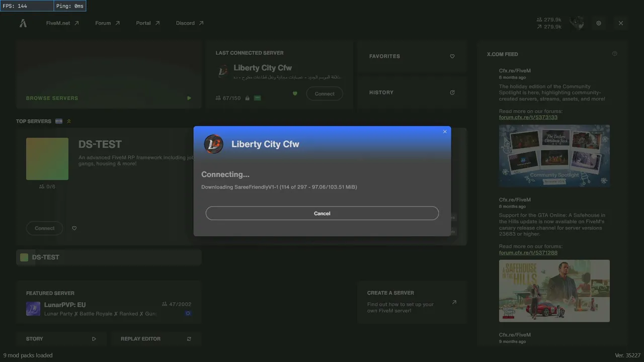Screen dimensions: 644x362
Task: Open the Discord link in top navigation
Action: click(x=190, y=23)
